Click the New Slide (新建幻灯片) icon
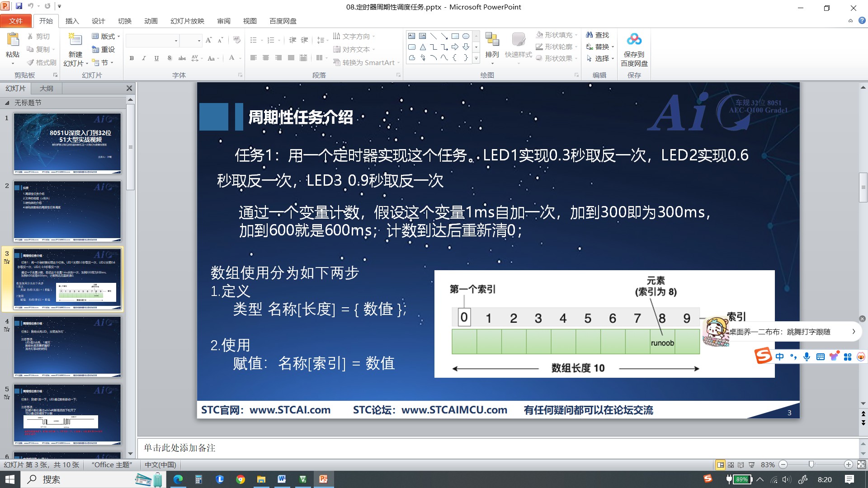The height and width of the screenshot is (488, 868). click(75, 40)
